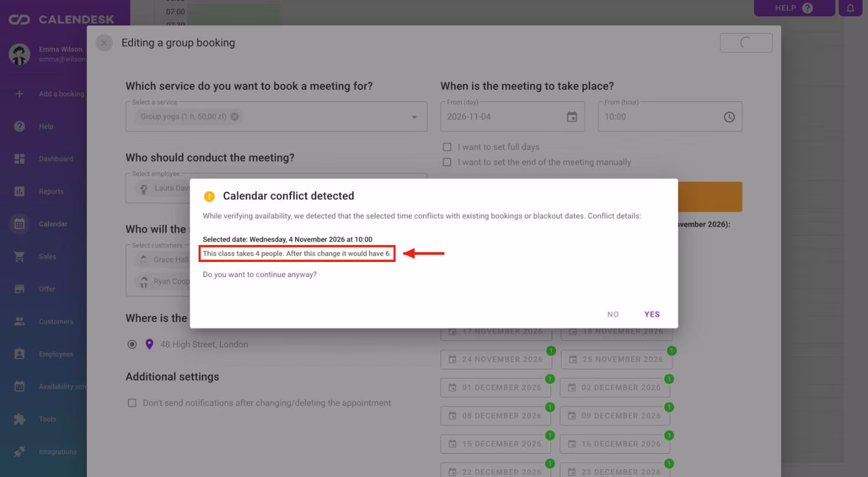This screenshot has width=868, height=477.
Task: Open the Customers sidebar icon
Action: pyautogui.click(x=19, y=321)
